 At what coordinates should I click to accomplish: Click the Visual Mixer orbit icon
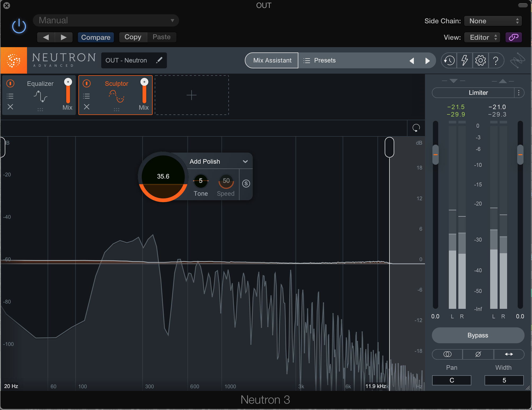click(517, 61)
